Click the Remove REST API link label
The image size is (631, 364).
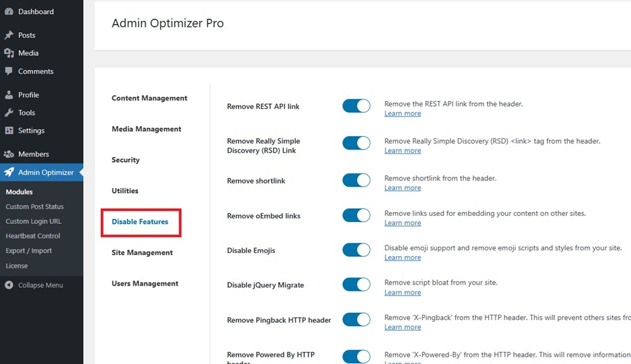click(x=263, y=107)
